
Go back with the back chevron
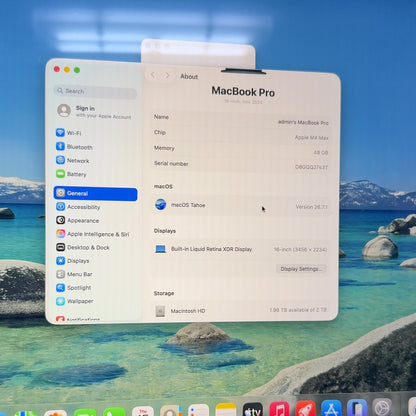(153, 75)
